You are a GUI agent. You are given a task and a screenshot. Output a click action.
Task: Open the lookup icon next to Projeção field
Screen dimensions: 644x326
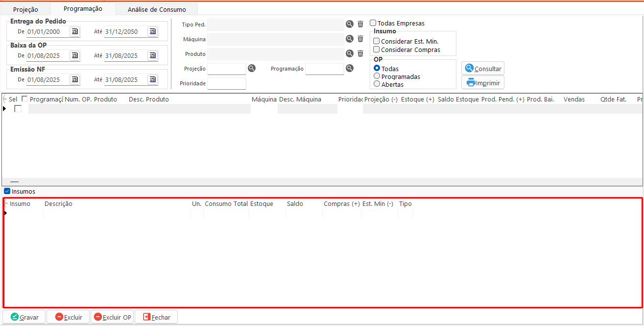point(252,69)
